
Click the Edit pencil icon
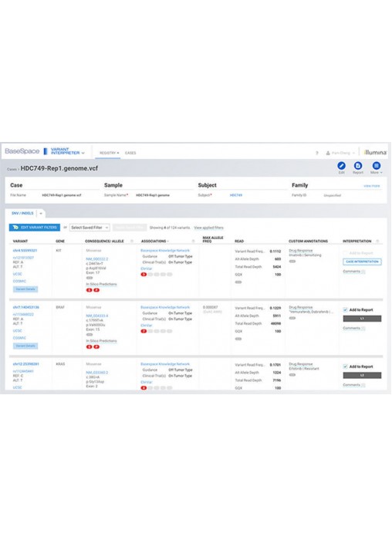click(341, 166)
